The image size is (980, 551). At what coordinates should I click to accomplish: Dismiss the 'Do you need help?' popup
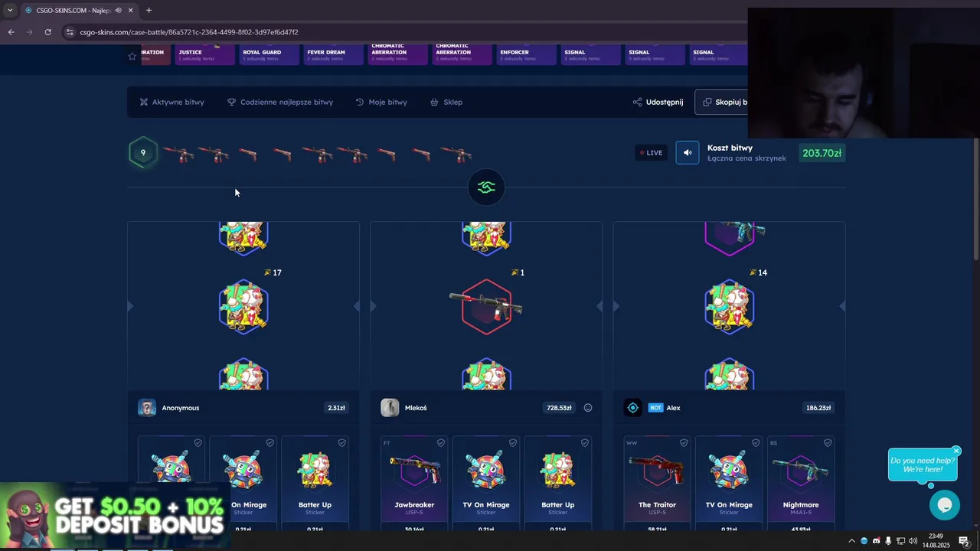(x=956, y=452)
